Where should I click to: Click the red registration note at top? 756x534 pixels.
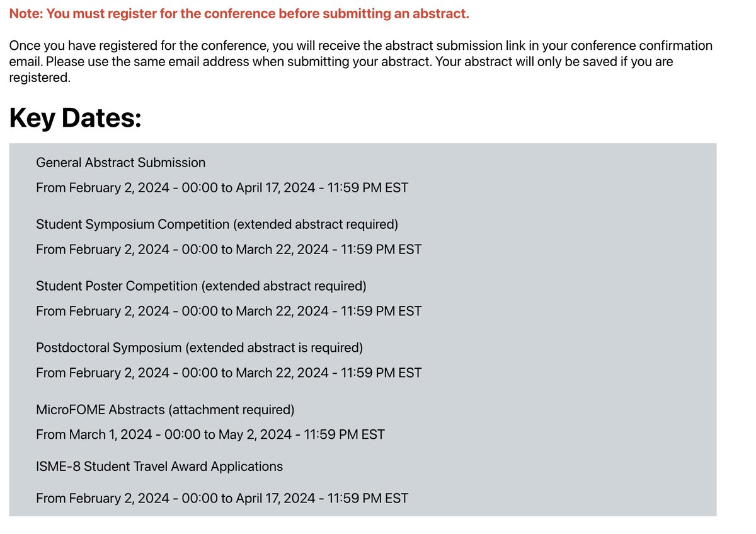pos(239,14)
